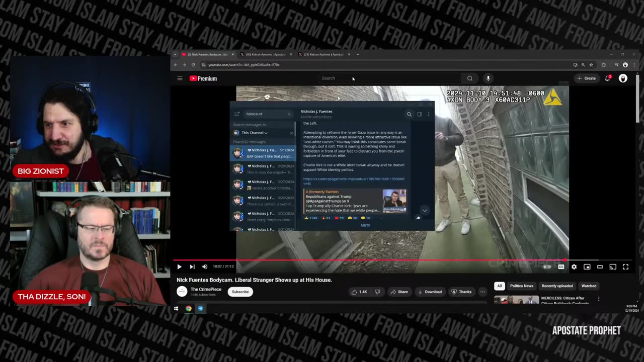Jump to bottom with Telegram down-chevron button
The height and width of the screenshot is (362, 644).
(x=425, y=211)
